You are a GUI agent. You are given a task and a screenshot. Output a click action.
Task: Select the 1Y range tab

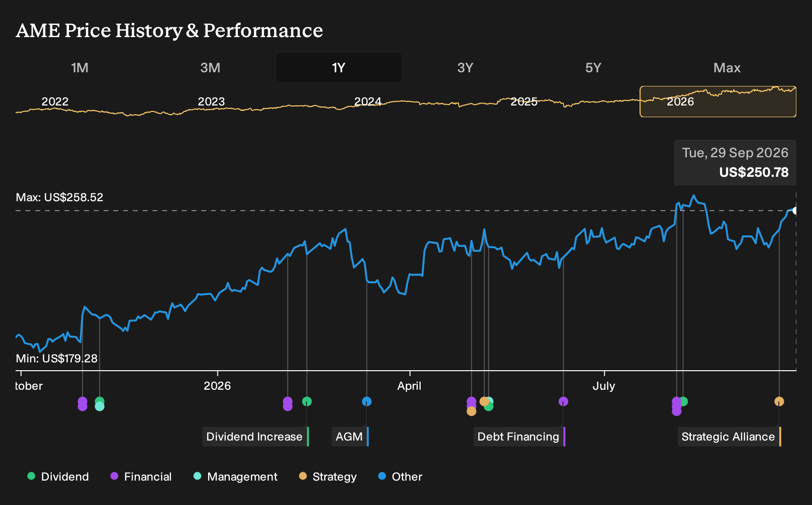339,67
